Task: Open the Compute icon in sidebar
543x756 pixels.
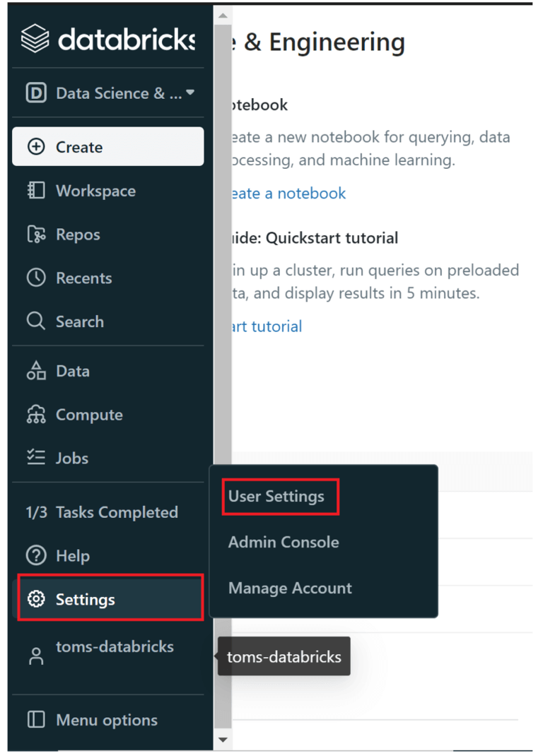Action: pos(35,415)
